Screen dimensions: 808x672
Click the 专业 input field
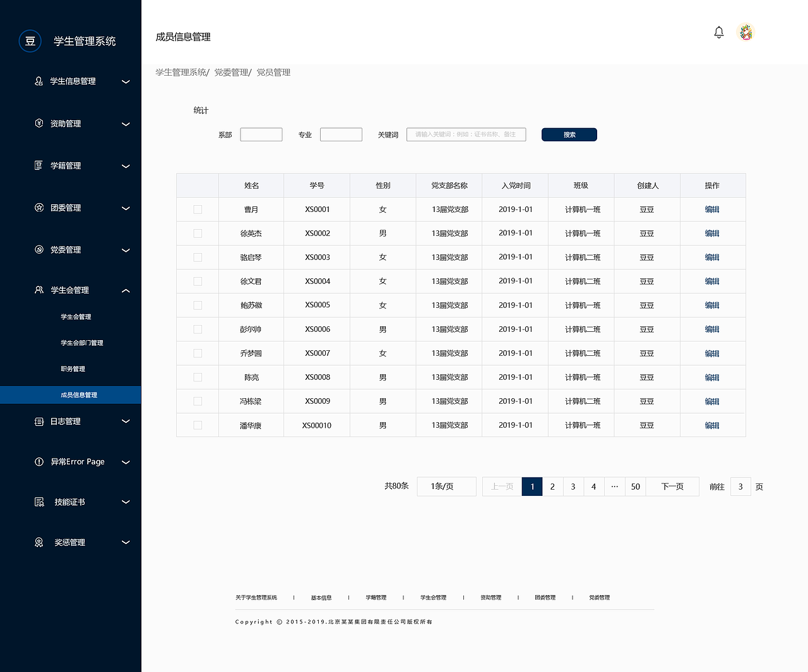(341, 134)
